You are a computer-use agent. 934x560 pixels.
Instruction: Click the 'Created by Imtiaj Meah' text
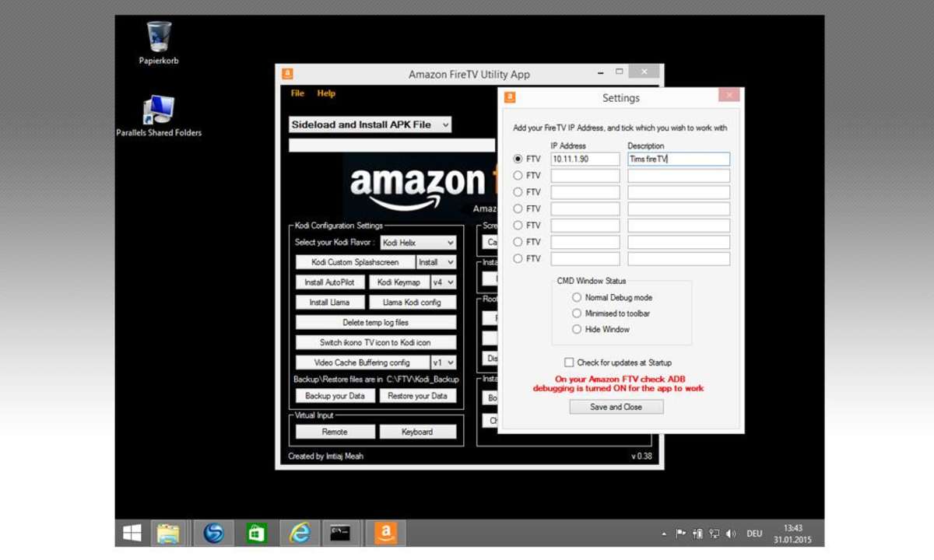coord(326,457)
